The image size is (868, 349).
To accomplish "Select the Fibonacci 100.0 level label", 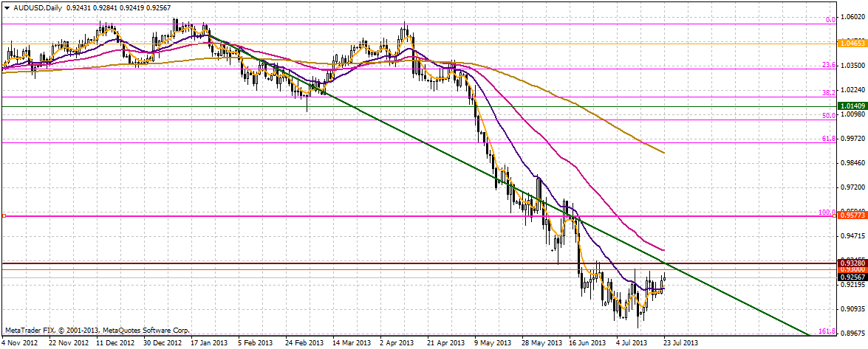I will tap(827, 212).
